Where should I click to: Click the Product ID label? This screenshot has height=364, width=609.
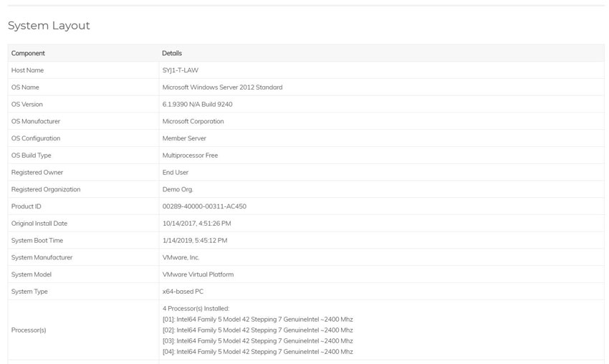coord(26,206)
